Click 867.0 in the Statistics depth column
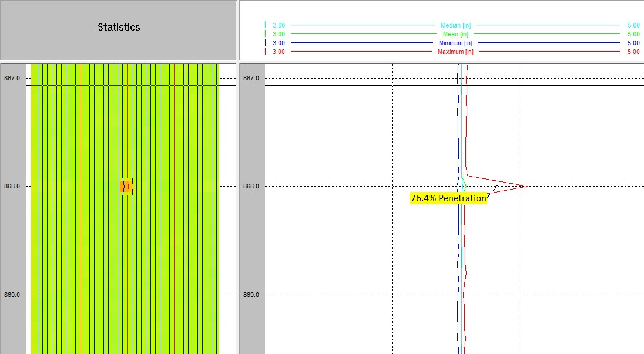The image size is (644, 354). (12, 78)
